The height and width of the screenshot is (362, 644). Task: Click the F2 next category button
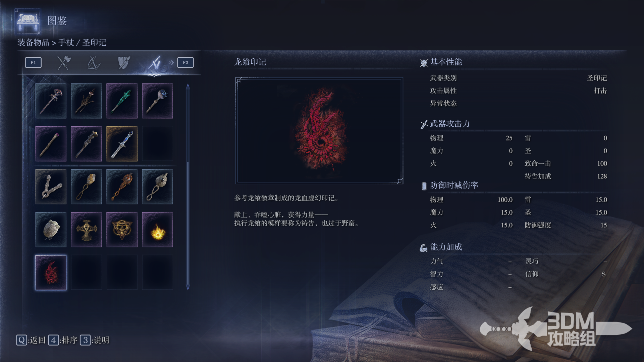(185, 63)
